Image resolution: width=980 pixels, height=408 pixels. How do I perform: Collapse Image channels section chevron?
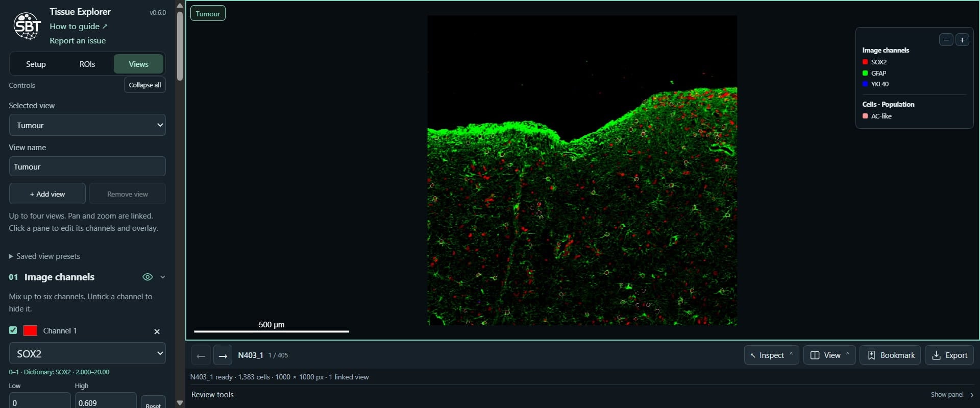(163, 277)
